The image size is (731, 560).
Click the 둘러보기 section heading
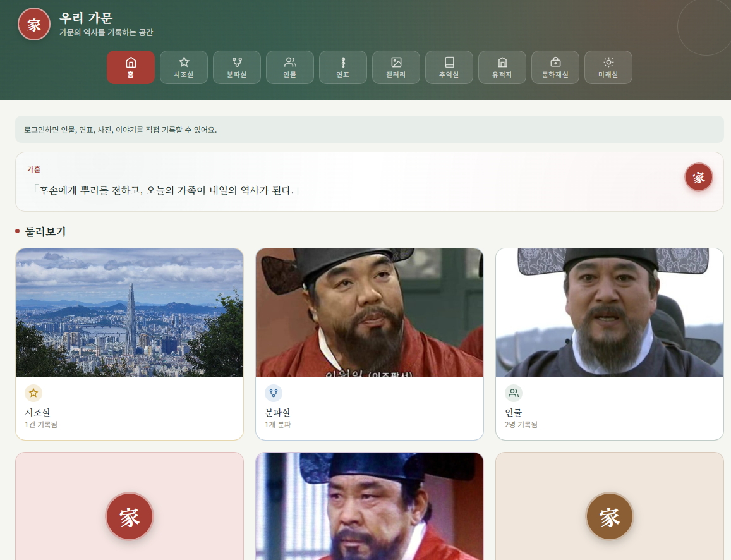[x=45, y=231]
